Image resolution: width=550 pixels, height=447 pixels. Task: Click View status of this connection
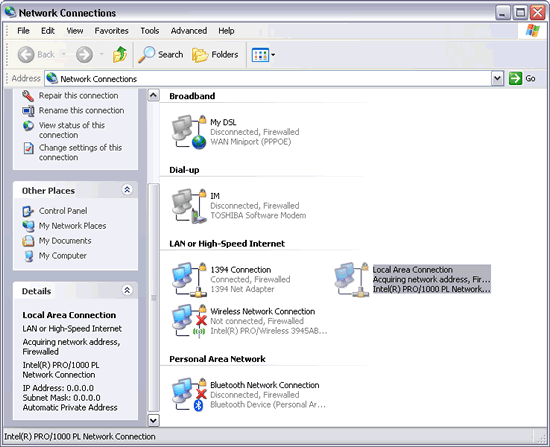tap(72, 130)
